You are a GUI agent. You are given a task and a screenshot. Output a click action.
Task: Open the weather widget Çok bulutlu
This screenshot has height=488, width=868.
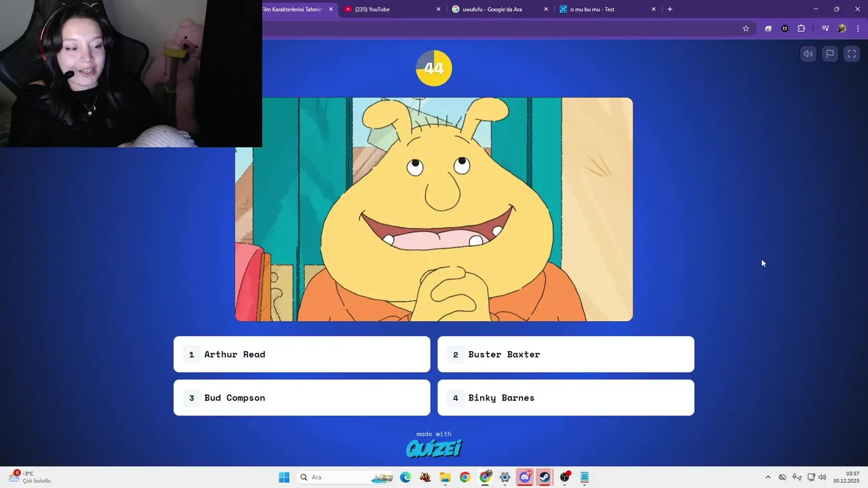(29, 477)
